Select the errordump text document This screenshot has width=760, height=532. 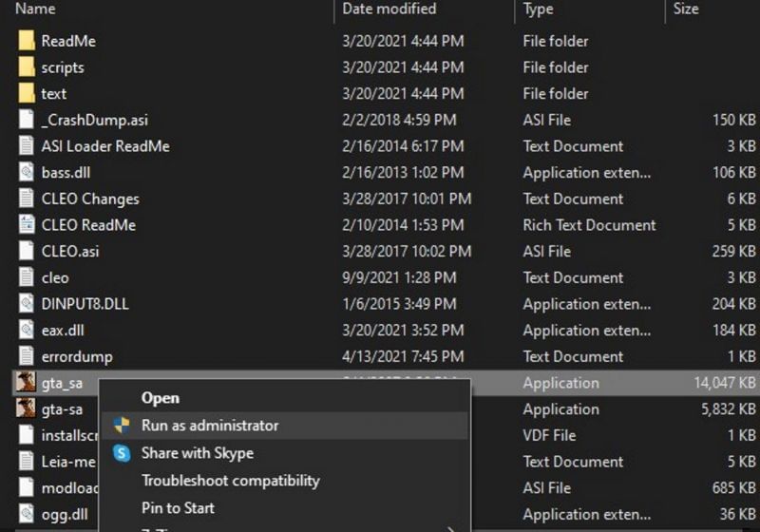point(76,356)
